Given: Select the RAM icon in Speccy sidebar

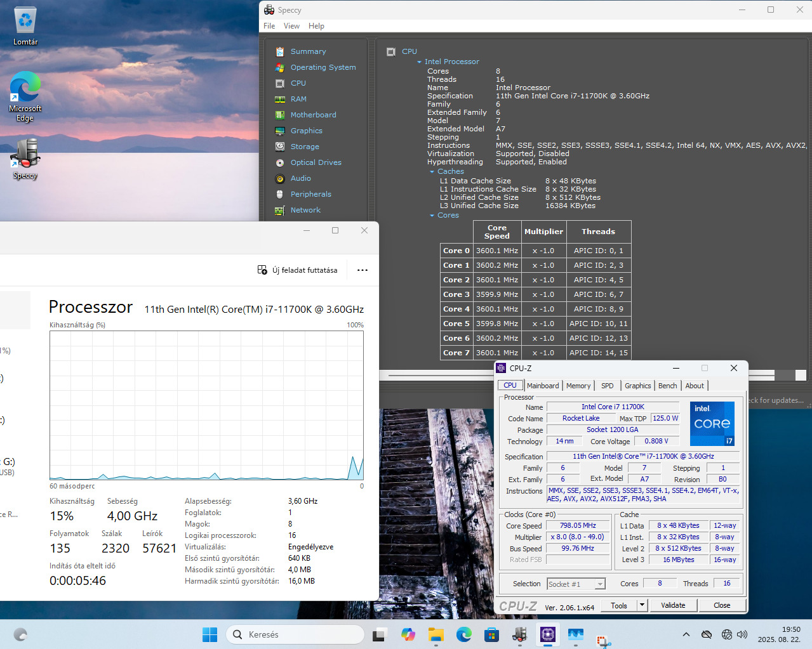Looking at the screenshot, I should tap(279, 99).
